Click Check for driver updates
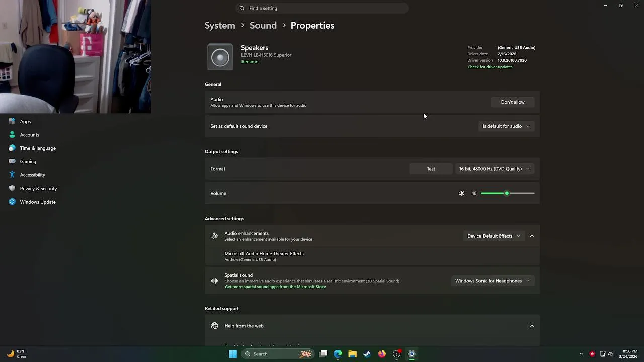Screen dimensions: 644x362 (490, 67)
